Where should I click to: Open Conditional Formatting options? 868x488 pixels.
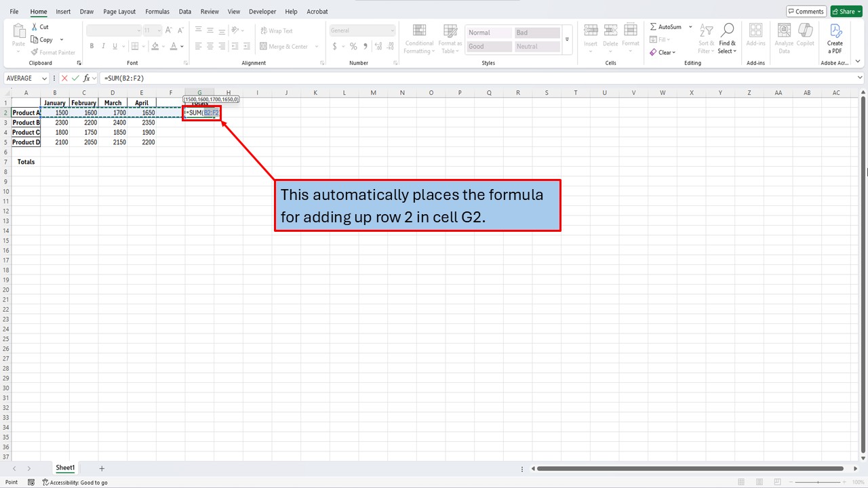(418, 39)
